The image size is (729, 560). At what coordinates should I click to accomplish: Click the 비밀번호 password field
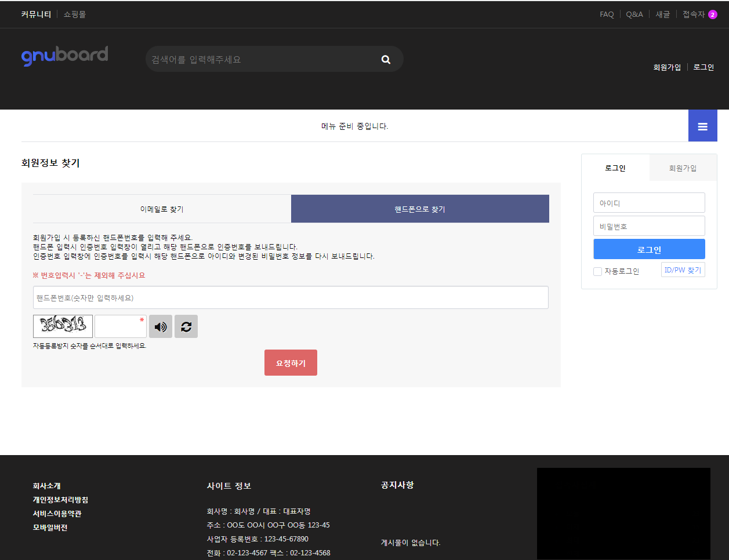tap(649, 226)
